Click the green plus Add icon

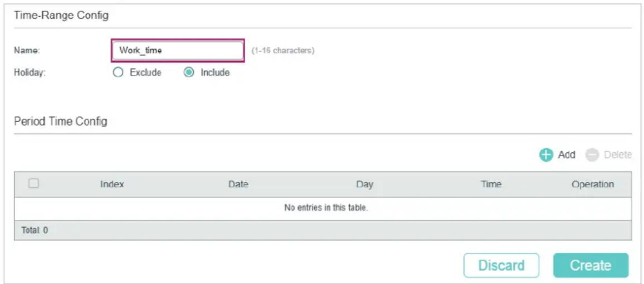(546, 155)
